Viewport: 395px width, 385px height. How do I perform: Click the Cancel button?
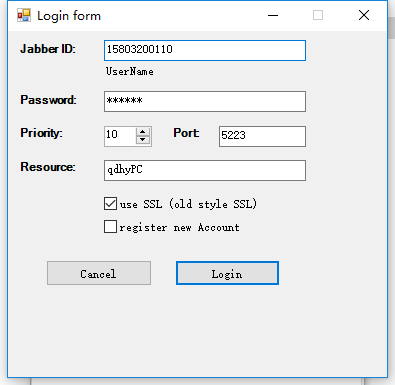tap(99, 273)
